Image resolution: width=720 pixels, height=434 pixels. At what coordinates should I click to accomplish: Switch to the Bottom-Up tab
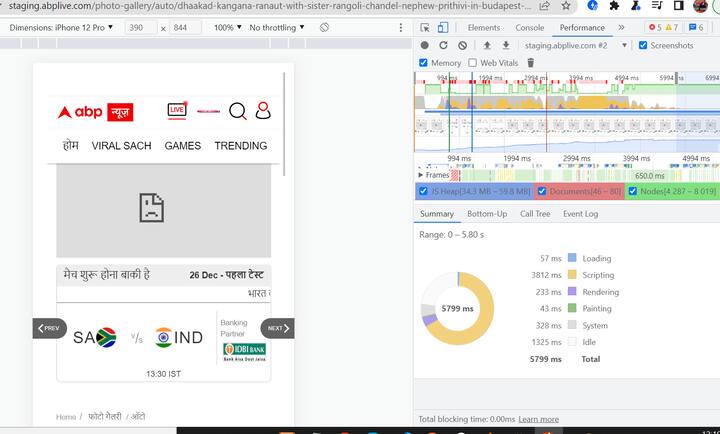click(486, 213)
